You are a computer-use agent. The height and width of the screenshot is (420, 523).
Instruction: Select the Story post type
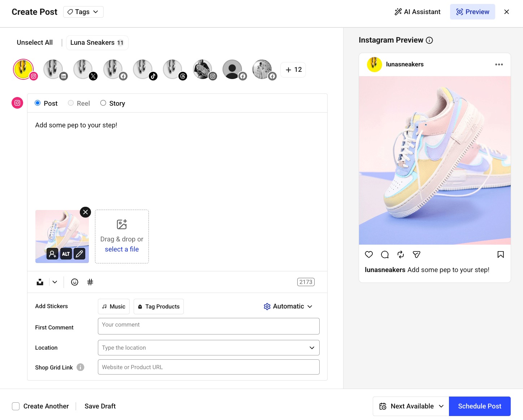tap(103, 103)
